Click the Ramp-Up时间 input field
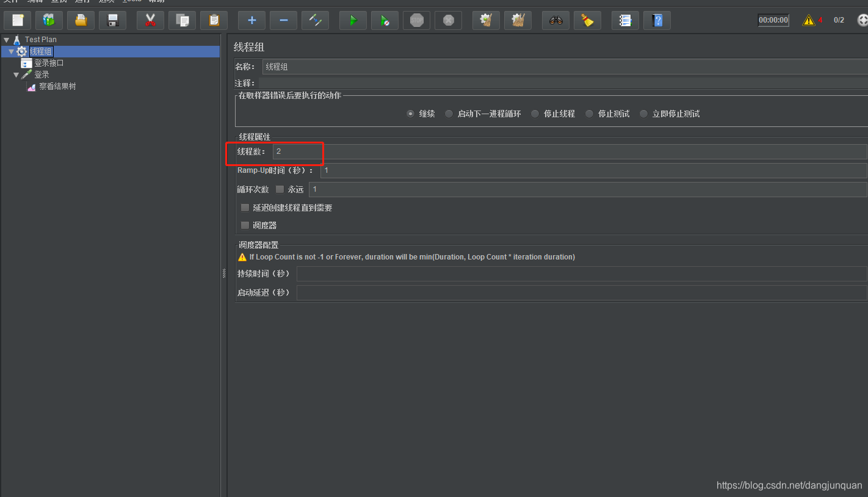 tap(594, 170)
